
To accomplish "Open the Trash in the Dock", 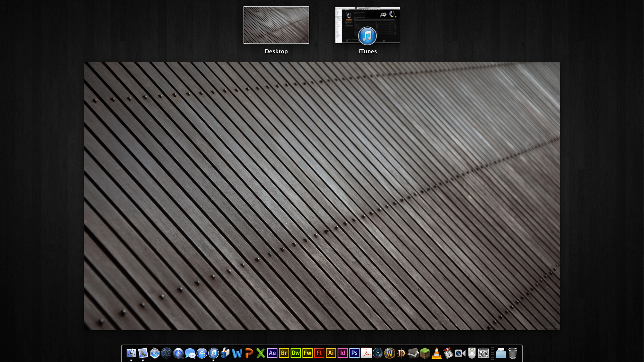I will (x=513, y=353).
